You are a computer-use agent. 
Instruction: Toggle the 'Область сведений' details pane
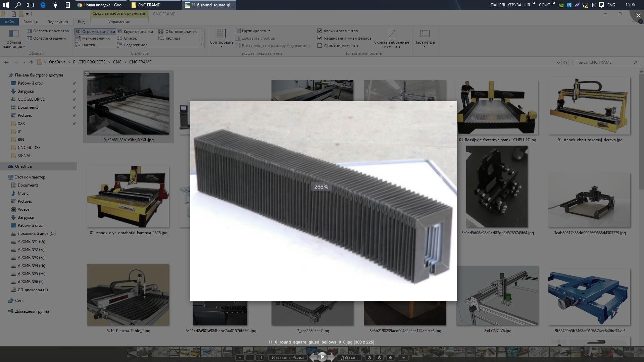pos(46,38)
